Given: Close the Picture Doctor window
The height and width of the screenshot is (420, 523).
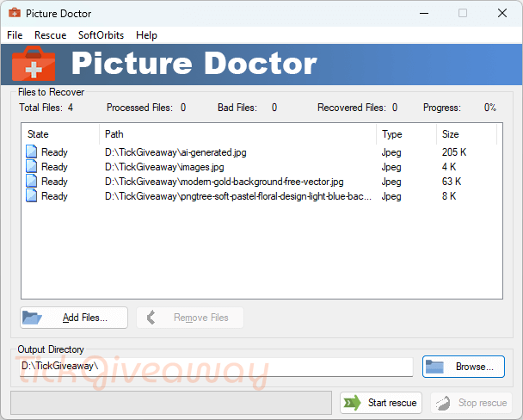Looking at the screenshot, I should click(x=502, y=14).
